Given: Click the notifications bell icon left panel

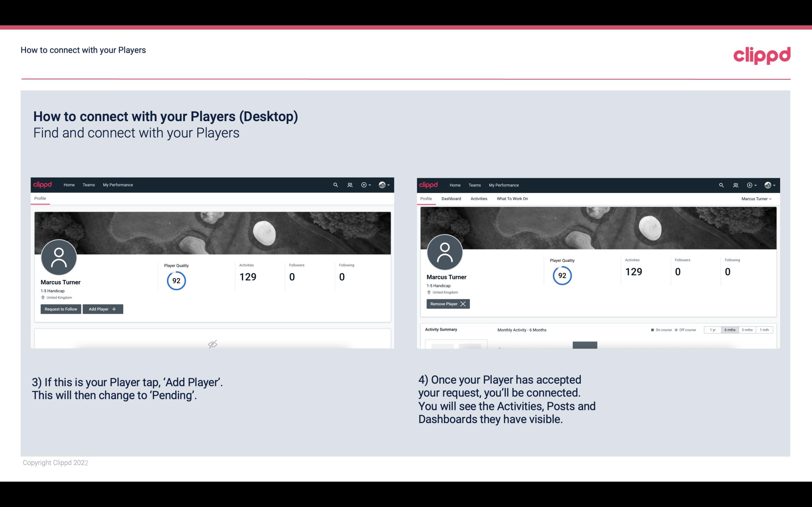Looking at the screenshot, I should (x=349, y=184).
